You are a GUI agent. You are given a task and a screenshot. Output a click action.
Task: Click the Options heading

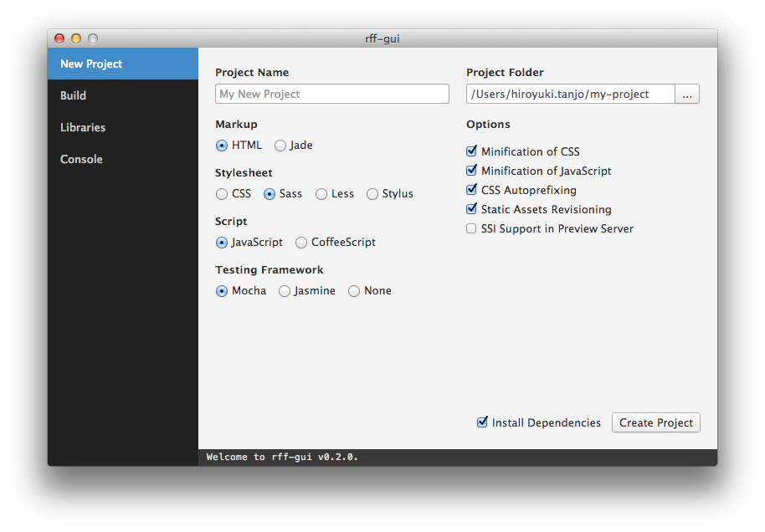click(488, 124)
